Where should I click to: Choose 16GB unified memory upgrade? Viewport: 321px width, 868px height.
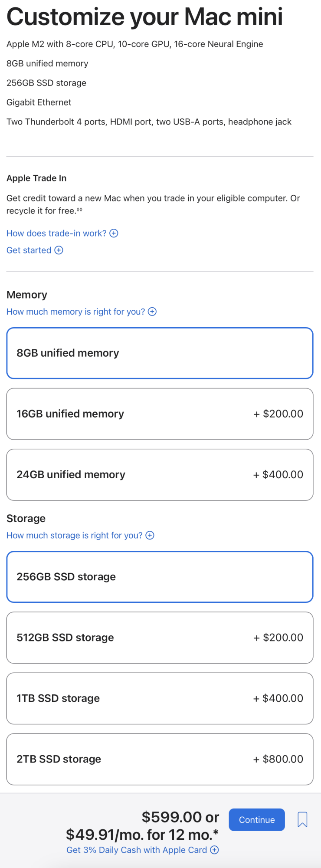(160, 414)
